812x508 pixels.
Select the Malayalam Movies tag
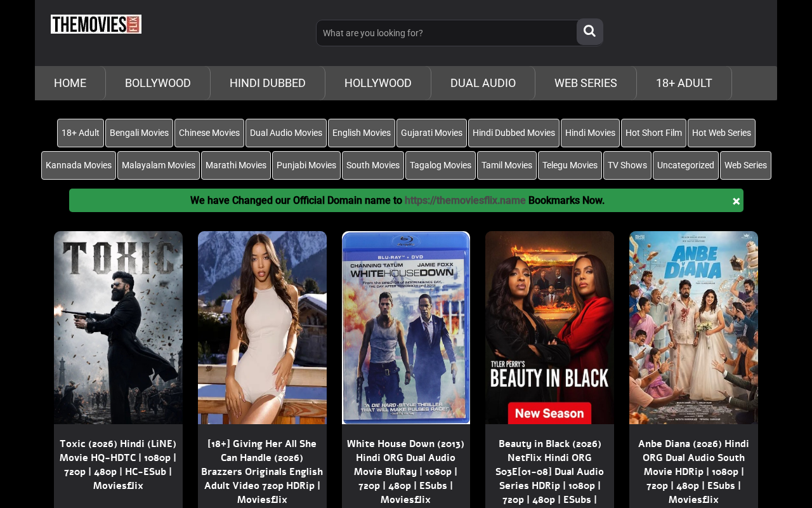(x=159, y=165)
